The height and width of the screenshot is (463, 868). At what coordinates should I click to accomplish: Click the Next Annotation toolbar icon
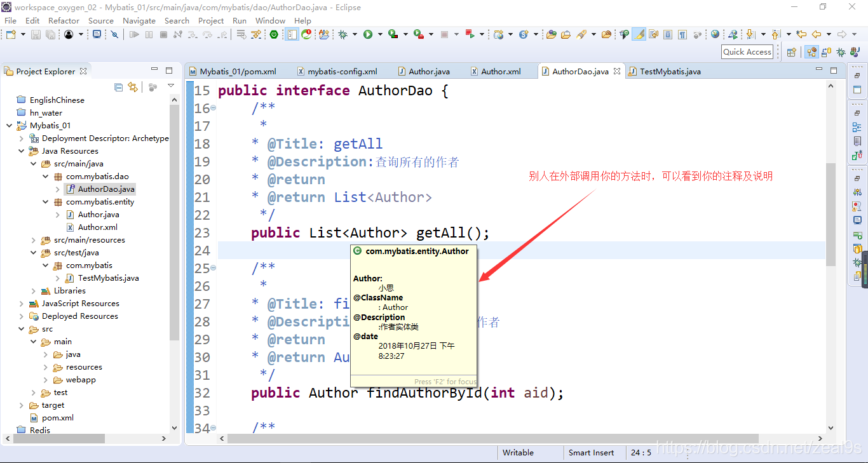click(750, 34)
